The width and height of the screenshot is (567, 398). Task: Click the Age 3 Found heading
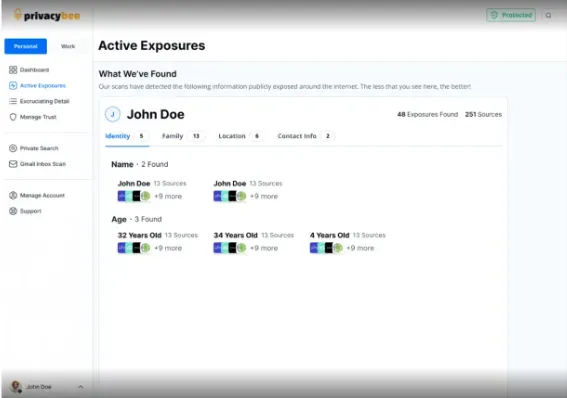pos(137,219)
